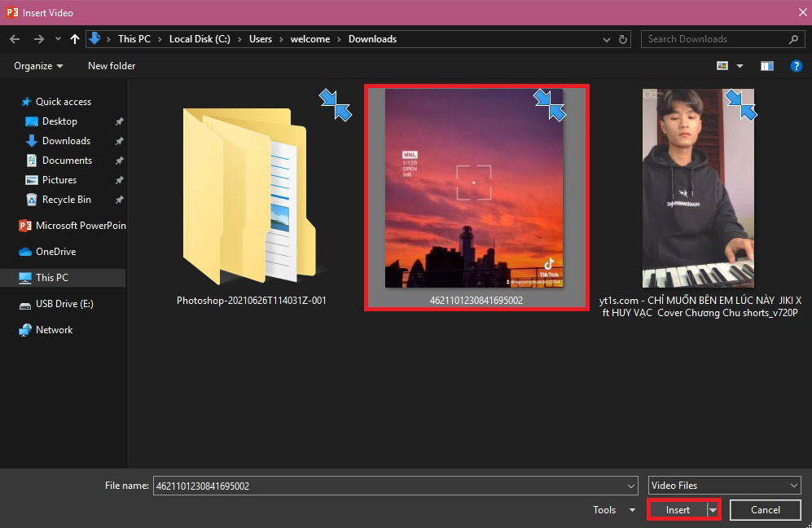The height and width of the screenshot is (528, 812).
Task: Open OneDrive in the sidebar
Action: (x=55, y=252)
